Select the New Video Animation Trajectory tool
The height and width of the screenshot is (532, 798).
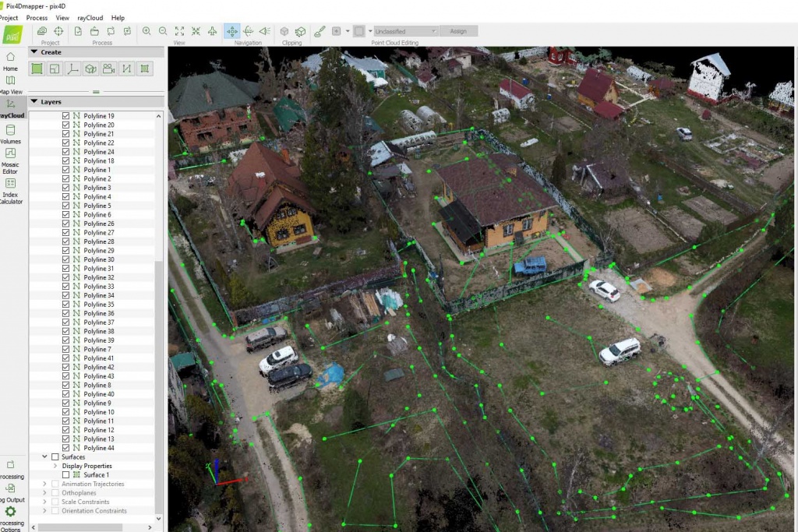tap(108, 69)
